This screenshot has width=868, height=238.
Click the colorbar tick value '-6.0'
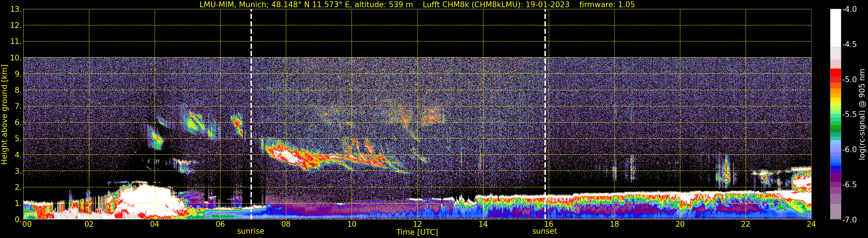click(x=849, y=150)
